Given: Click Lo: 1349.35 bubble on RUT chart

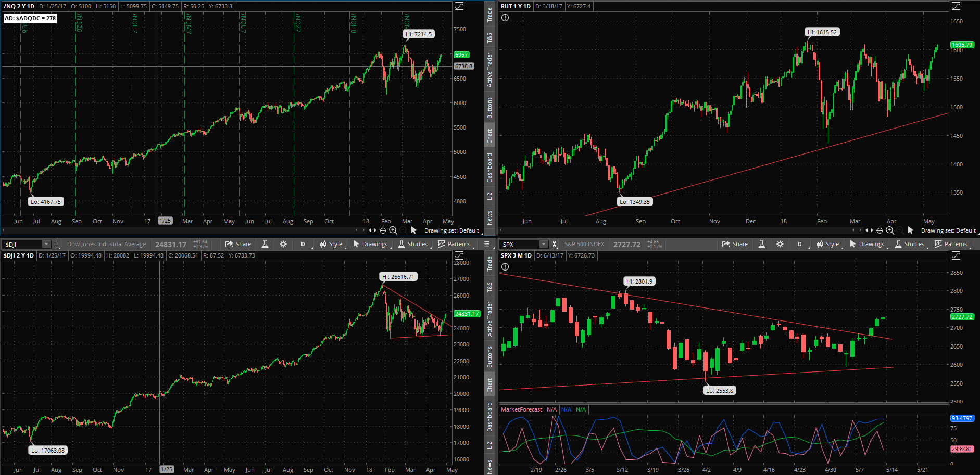Looking at the screenshot, I should pos(635,202).
